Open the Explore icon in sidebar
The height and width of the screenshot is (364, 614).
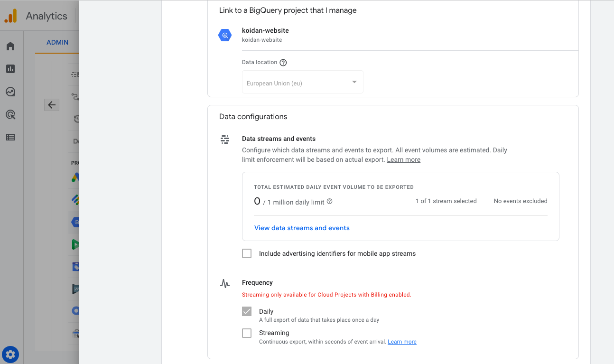click(10, 92)
